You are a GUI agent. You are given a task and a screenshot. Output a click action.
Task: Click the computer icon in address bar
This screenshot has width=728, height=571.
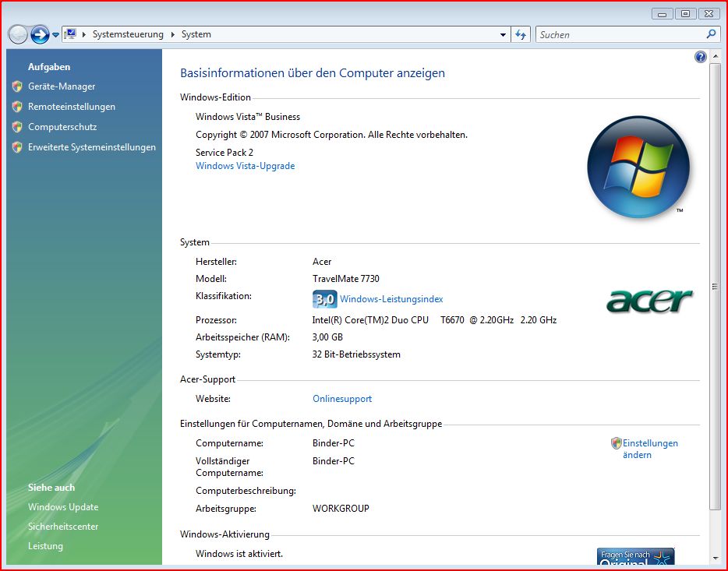click(x=70, y=33)
